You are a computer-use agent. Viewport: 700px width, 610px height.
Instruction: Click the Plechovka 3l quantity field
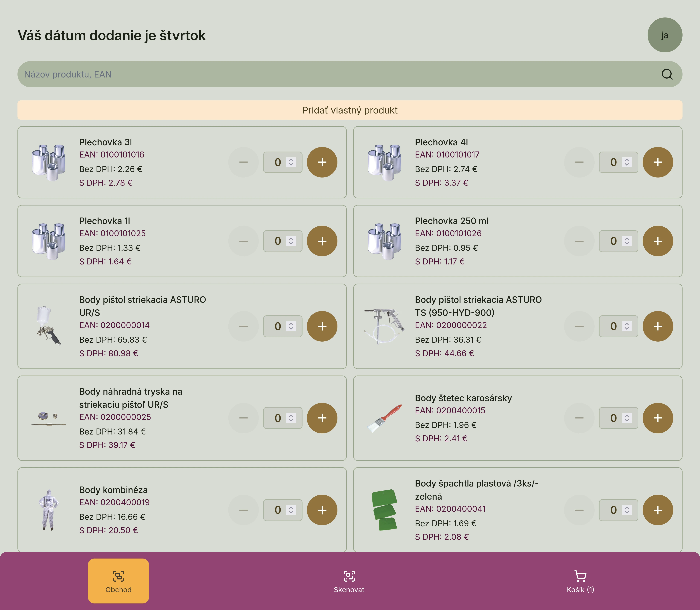click(282, 162)
